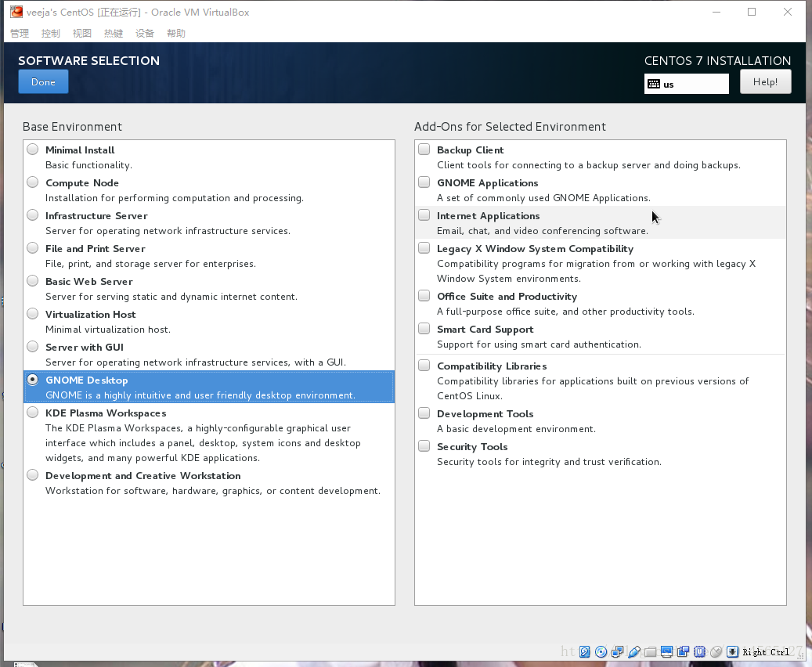Enable Legacy X Window System Compatibility checkbox

point(424,248)
